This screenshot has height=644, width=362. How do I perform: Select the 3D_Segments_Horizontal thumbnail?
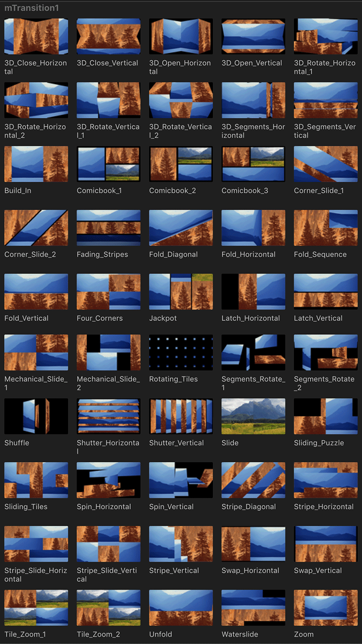click(253, 100)
